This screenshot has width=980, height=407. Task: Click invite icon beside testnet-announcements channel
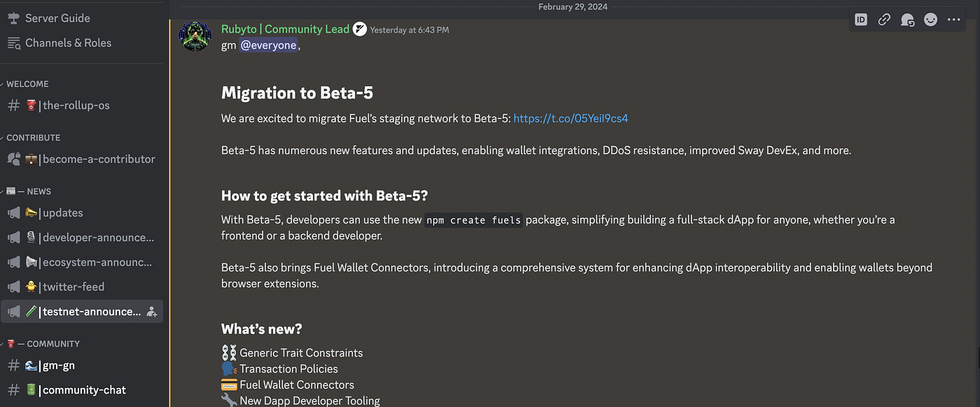pos(152,312)
